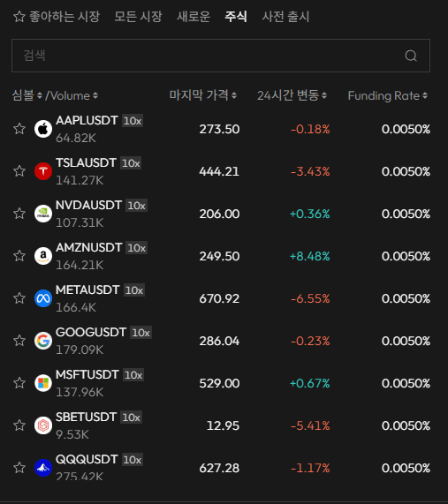Viewport: 448px width, 504px height.
Task: Click the Microsoft logo icon
Action: tap(43, 383)
